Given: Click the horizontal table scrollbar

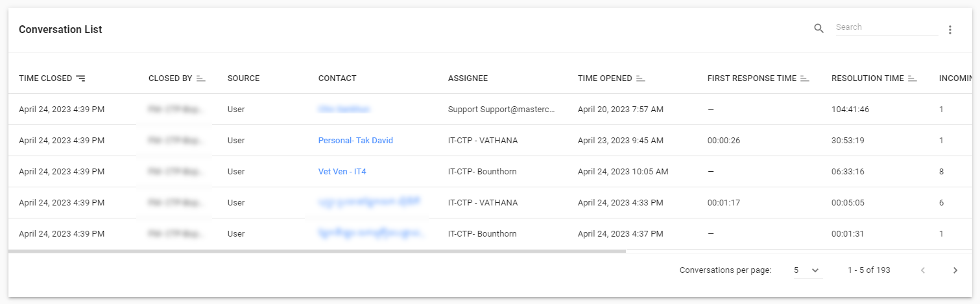Looking at the screenshot, I should point(317,251).
